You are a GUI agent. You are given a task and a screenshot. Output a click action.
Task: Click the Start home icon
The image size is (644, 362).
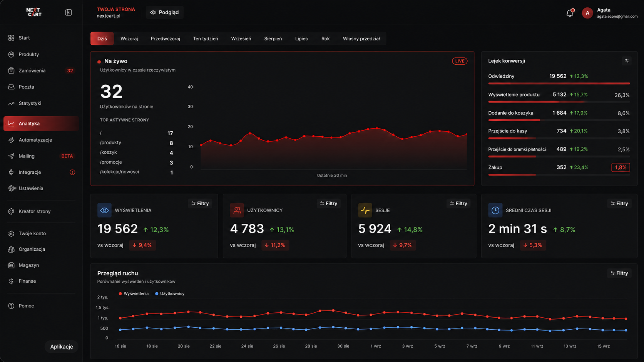click(11, 38)
